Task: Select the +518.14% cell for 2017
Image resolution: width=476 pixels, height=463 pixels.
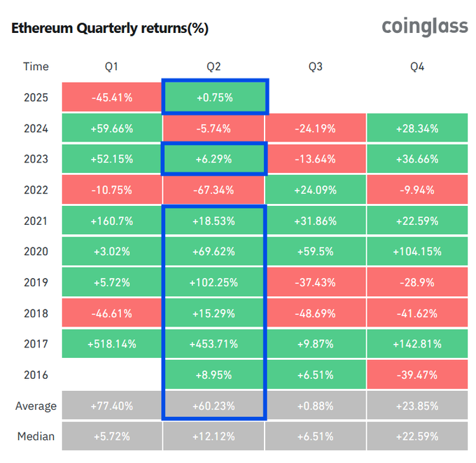Action: [111, 344]
